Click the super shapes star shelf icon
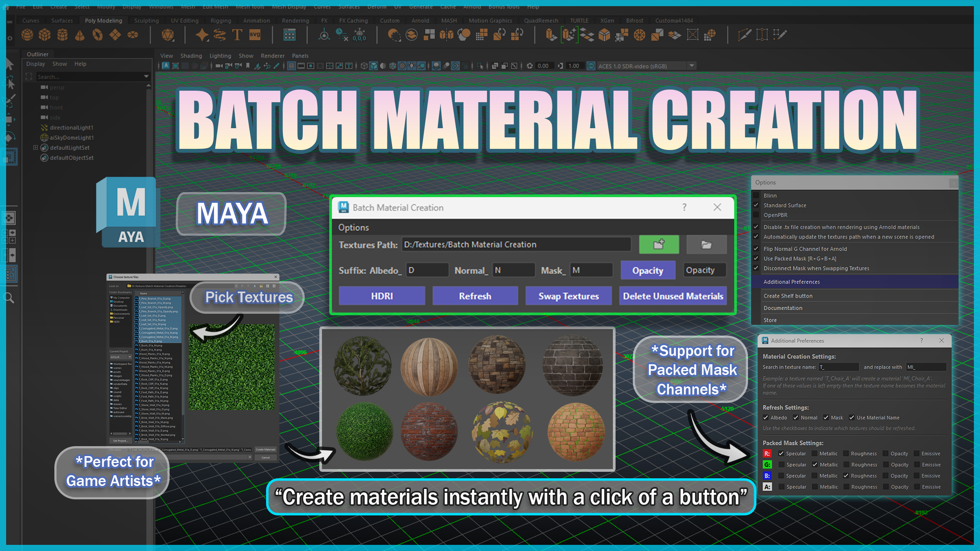Screen dimensions: 980x551 pyautogui.click(x=202, y=35)
